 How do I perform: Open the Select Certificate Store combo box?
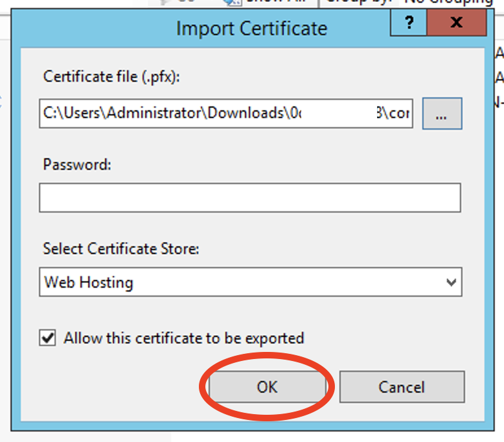(x=249, y=283)
